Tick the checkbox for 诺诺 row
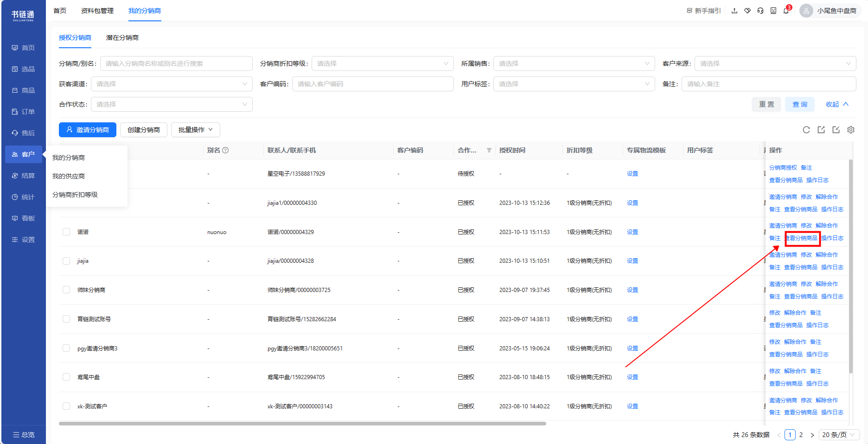The width and height of the screenshot is (868, 444). (66, 232)
